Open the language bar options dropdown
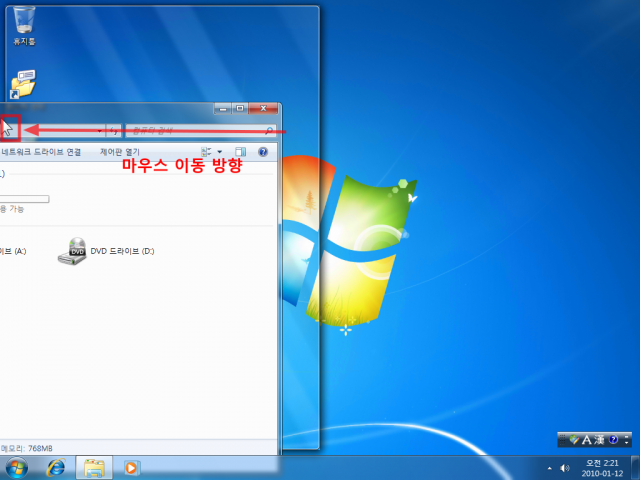Viewport: 640px width, 480px height. point(626,440)
